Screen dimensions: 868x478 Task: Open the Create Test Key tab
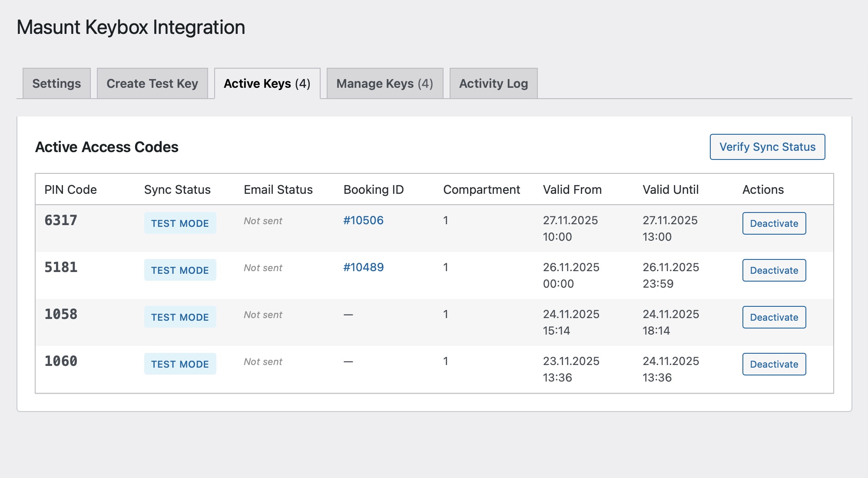(152, 83)
